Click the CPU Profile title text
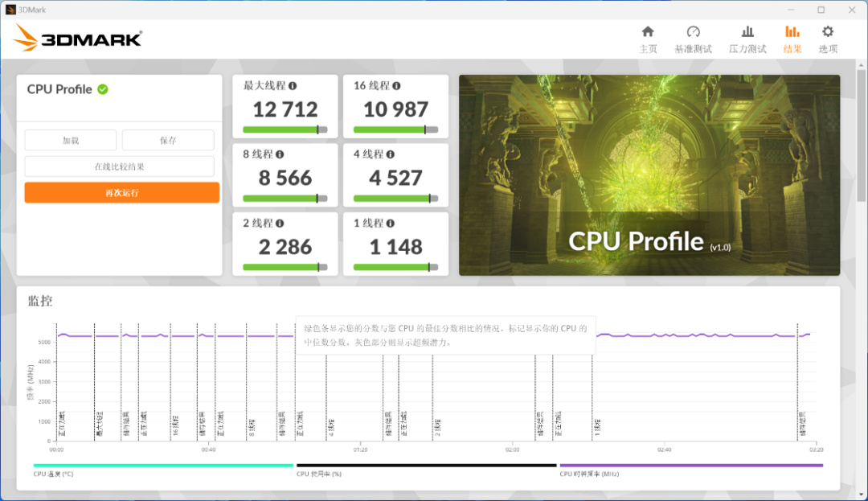Viewport: 868px width, 501px height. [59, 89]
